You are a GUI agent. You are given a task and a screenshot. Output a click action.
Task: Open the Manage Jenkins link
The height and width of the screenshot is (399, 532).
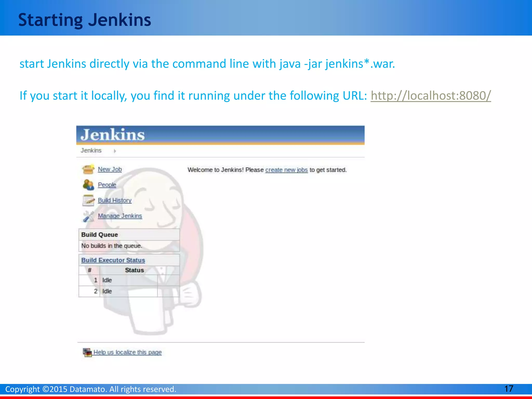120,216
